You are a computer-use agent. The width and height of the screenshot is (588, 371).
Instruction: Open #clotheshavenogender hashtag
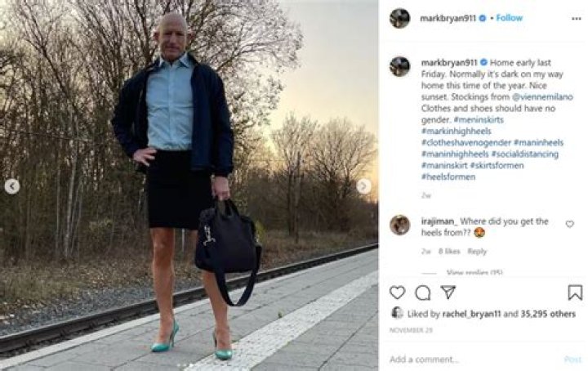point(466,142)
